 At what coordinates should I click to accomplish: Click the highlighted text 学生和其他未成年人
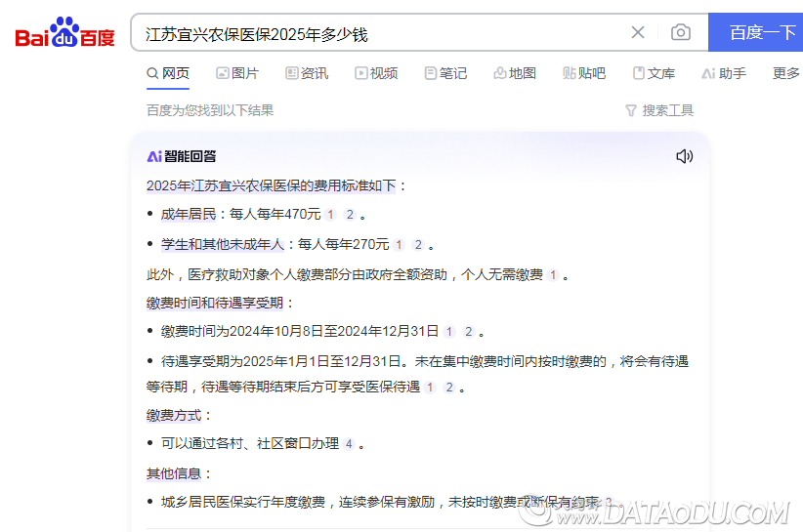tap(223, 244)
